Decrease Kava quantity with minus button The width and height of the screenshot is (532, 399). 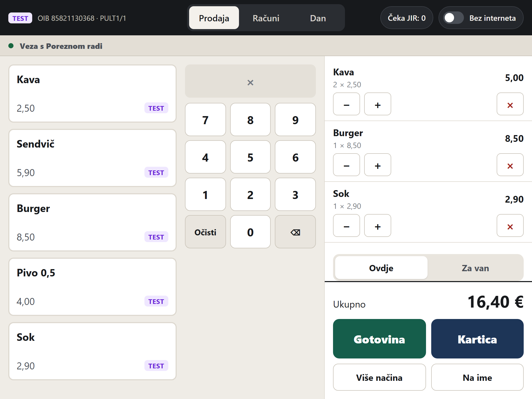[x=346, y=104]
